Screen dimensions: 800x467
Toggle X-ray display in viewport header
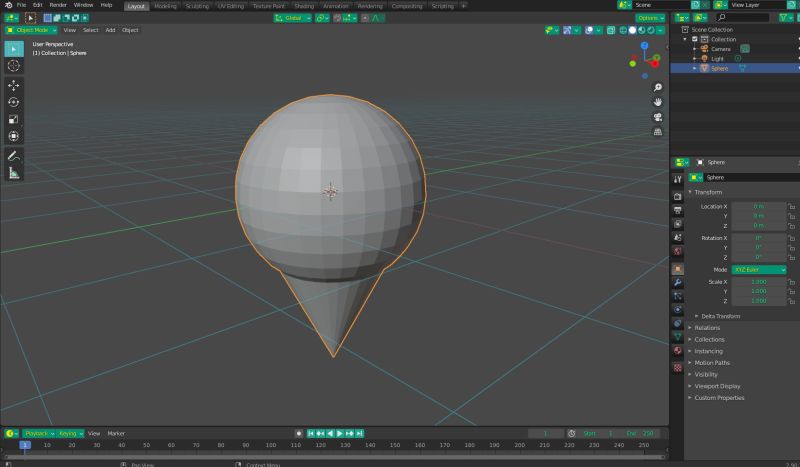[x=611, y=31]
